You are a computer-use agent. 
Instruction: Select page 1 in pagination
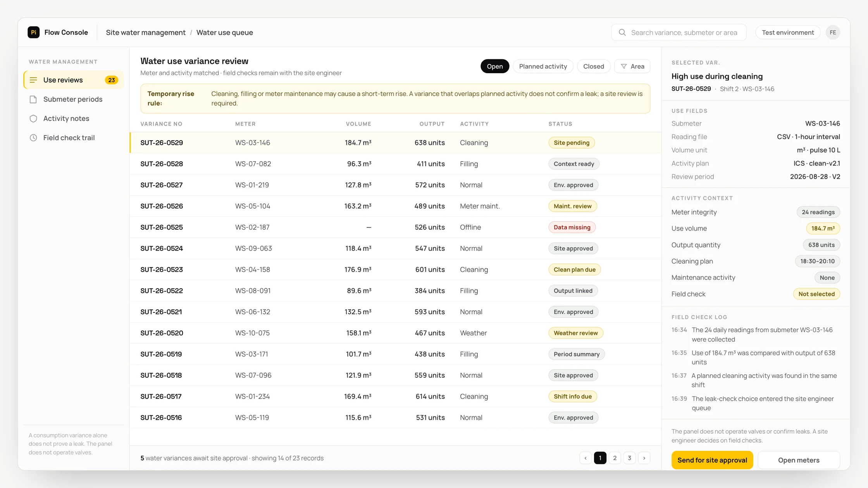pyautogui.click(x=600, y=458)
